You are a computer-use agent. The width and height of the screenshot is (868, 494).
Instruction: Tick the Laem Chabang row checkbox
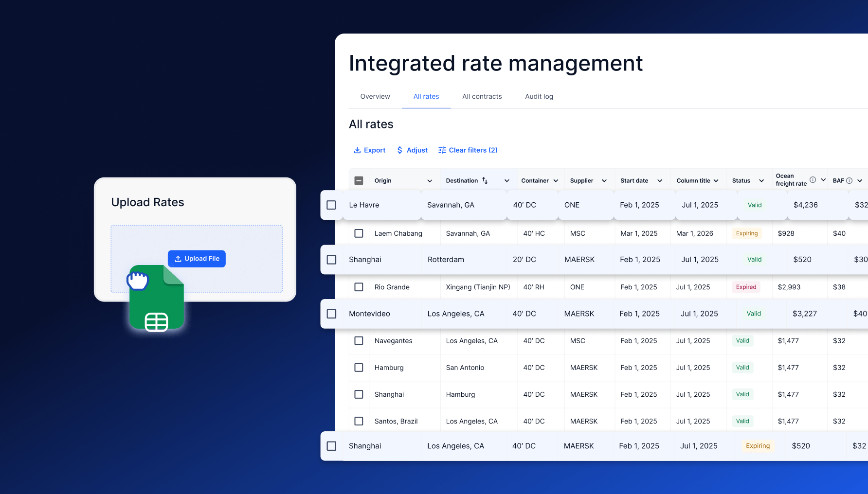click(359, 233)
